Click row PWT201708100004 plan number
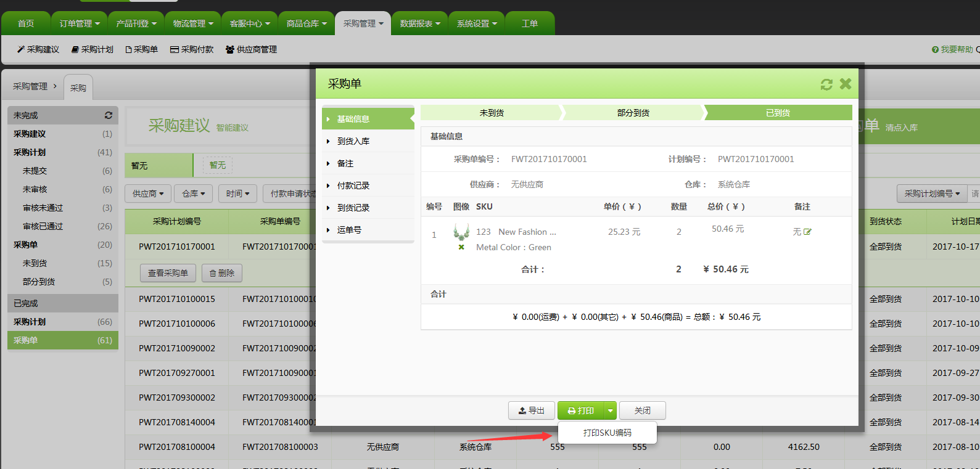Screen dimensions: 980x469 (x=177, y=447)
